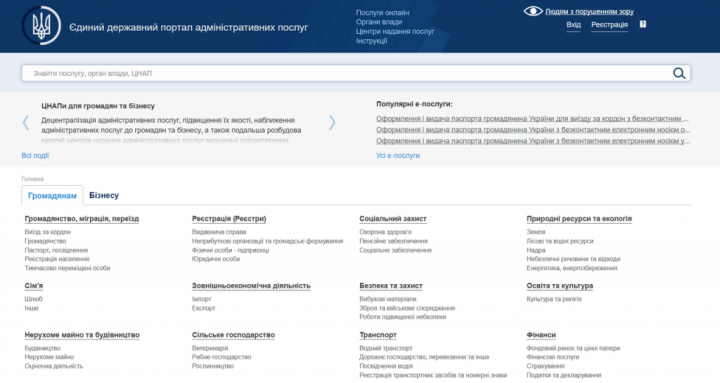Click Експорт subcategory link
The height and width of the screenshot is (383, 720).
[x=203, y=308]
